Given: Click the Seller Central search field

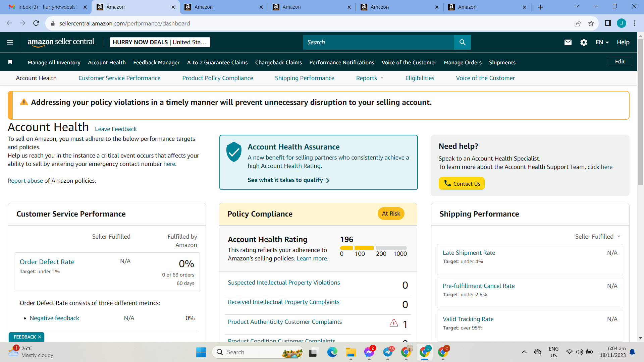Looking at the screenshot, I should pos(378,42).
